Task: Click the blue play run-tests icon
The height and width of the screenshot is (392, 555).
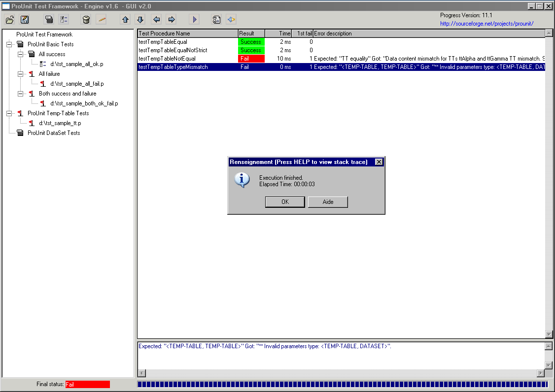Action: click(195, 20)
